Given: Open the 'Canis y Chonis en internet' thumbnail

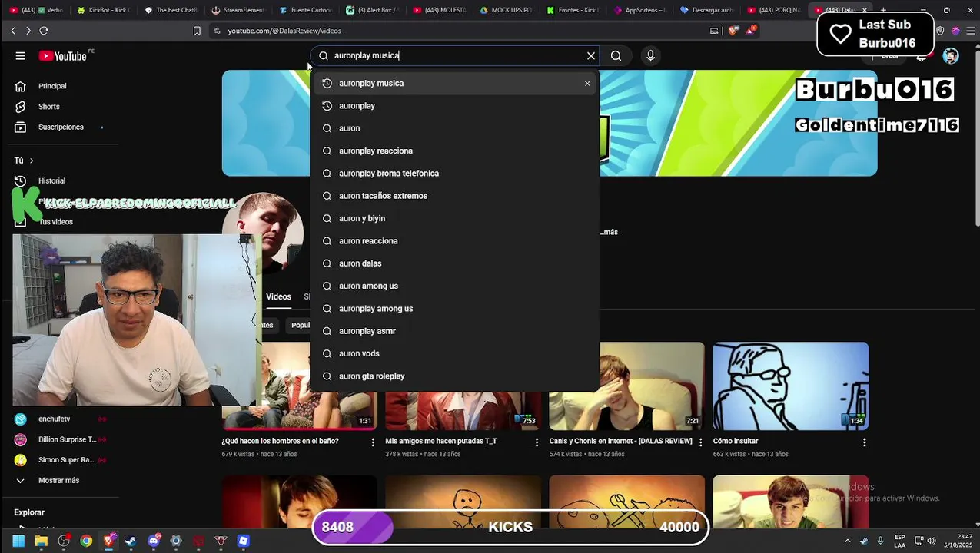Looking at the screenshot, I should (x=626, y=386).
